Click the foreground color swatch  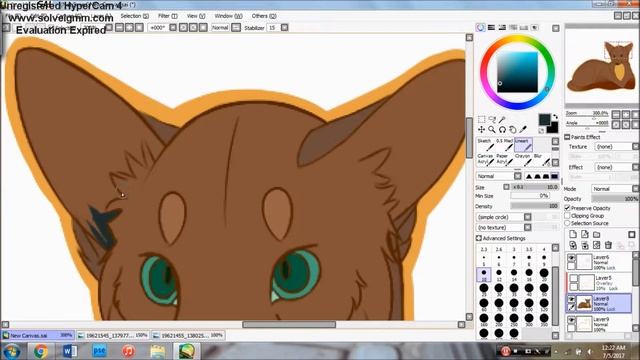tap(544, 120)
